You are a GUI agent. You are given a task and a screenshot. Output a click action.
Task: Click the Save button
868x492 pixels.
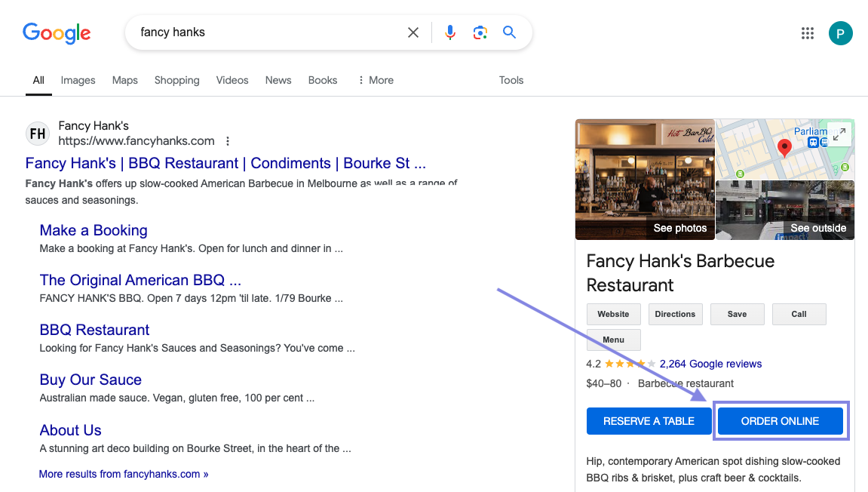738,314
